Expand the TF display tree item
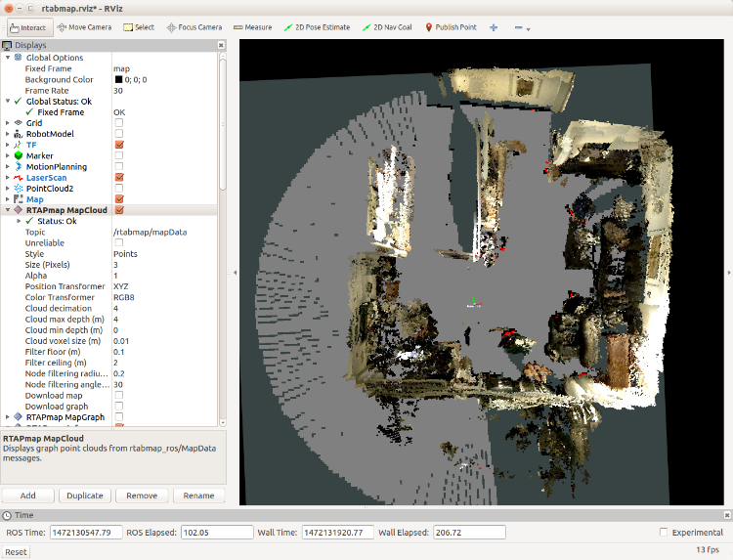Viewport: 733px width, 560px height. 7,145
